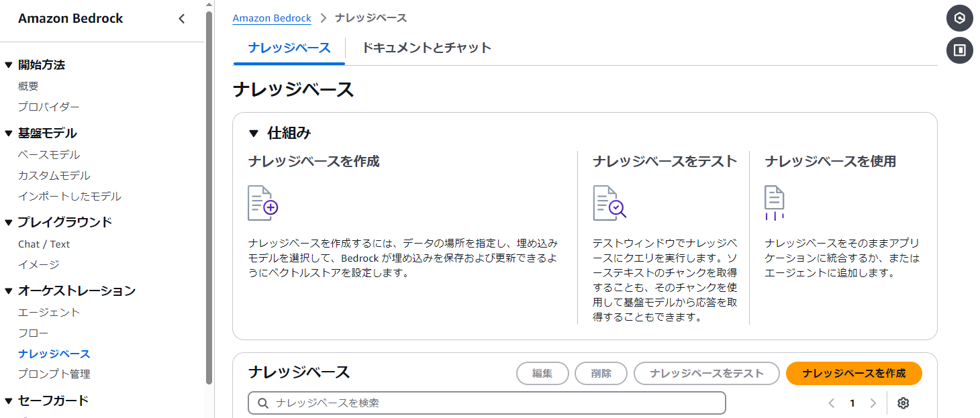Open table preferences via the gear icon
This screenshot has width=980, height=418.
[903, 403]
